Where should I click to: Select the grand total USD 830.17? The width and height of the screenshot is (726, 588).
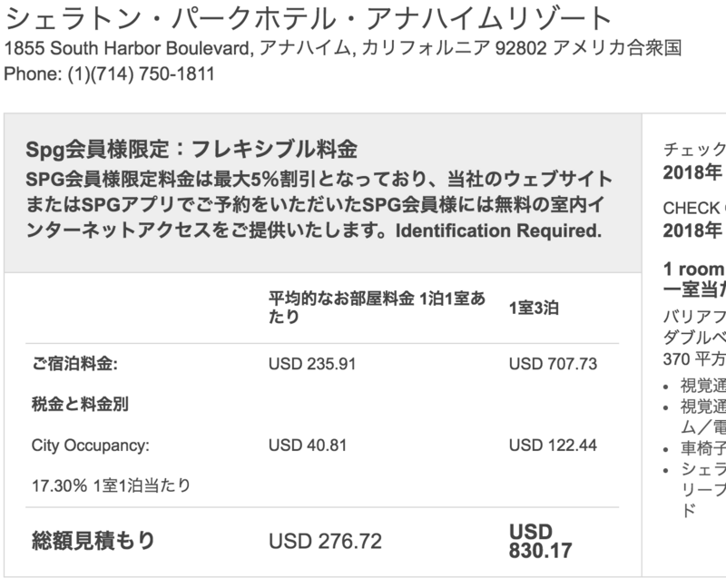540,541
